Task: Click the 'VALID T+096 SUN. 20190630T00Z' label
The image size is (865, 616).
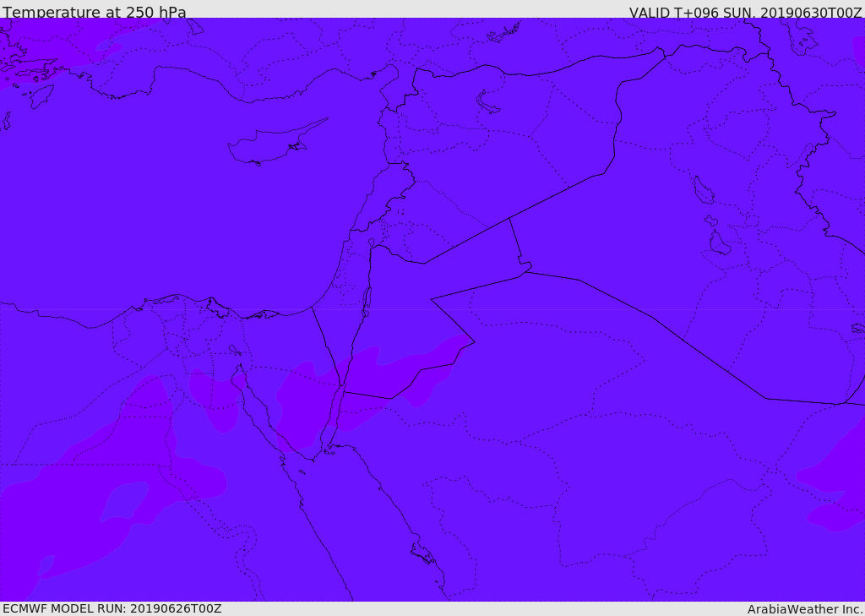Action: (x=745, y=13)
